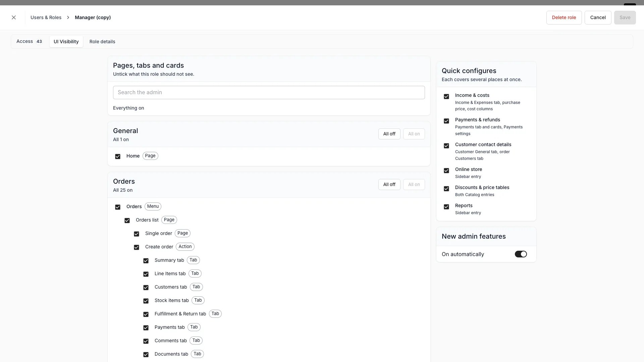
Task: Turn all General items off
Action: tap(389, 134)
